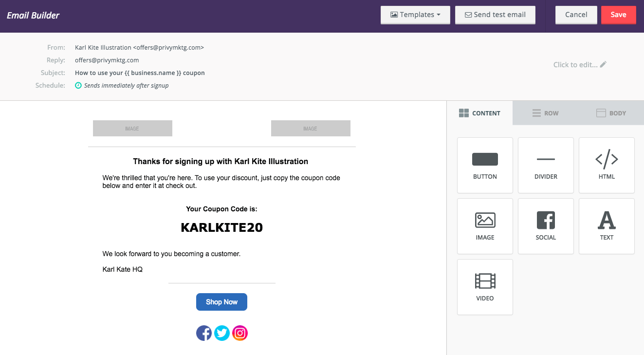Viewport: 644px width, 355px height.
Task: Click the Shop Now button in the email
Action: pos(221,302)
